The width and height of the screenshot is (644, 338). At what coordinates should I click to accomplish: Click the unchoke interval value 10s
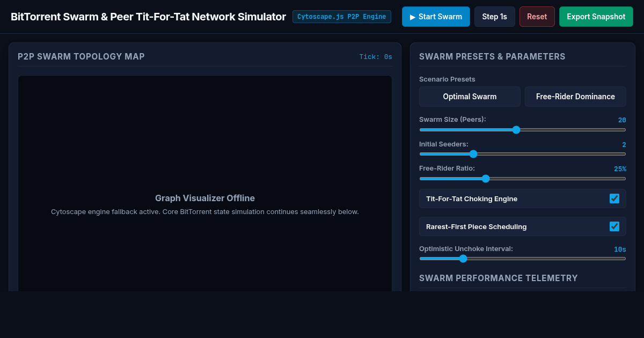coord(620,249)
